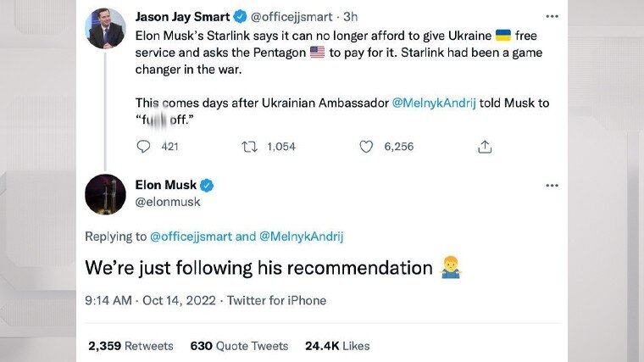Click the retweet icon on Jason's tweet
The width and height of the screenshot is (644, 362).
[250, 147]
